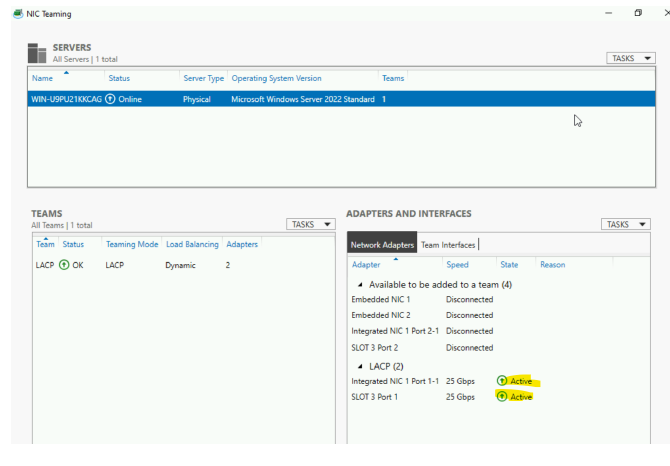The width and height of the screenshot is (670, 466).
Task: Click Active status icon for SLOT 3 Port 1
Action: [502, 397]
